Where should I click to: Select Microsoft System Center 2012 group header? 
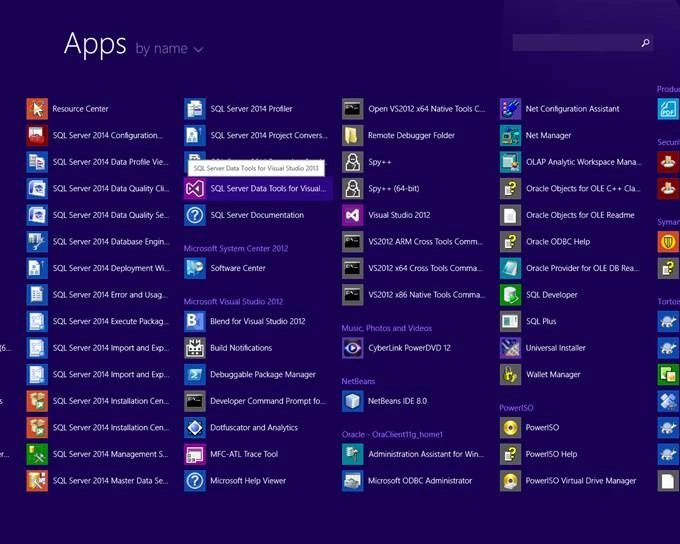pyautogui.click(x=235, y=248)
